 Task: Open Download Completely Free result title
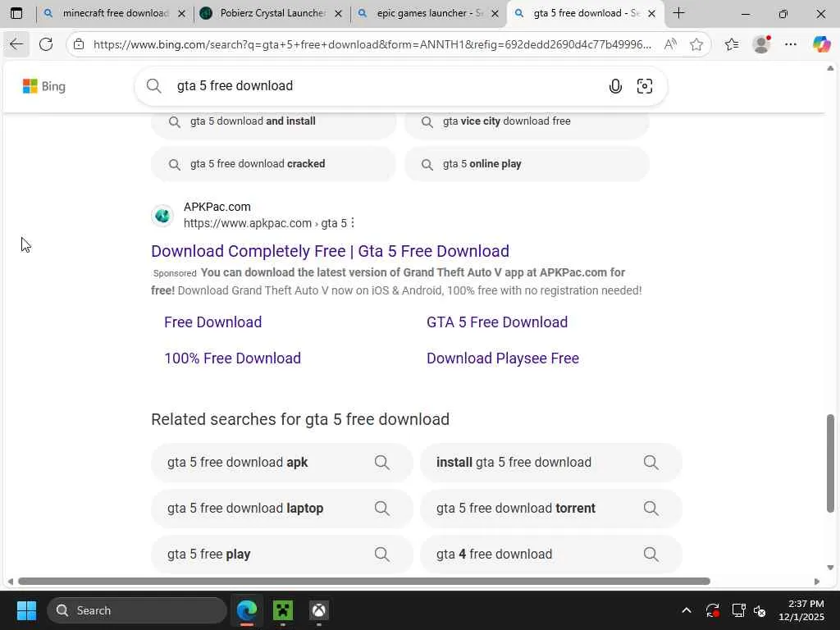330,251
